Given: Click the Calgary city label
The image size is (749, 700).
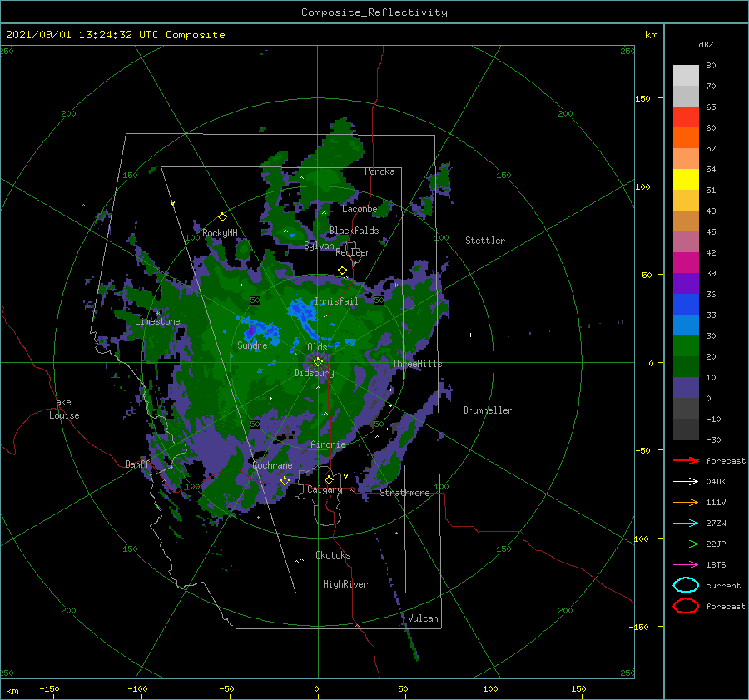Looking at the screenshot, I should (325, 489).
